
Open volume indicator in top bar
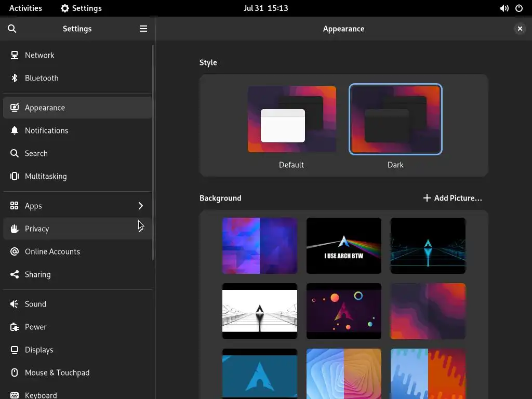pyautogui.click(x=504, y=8)
